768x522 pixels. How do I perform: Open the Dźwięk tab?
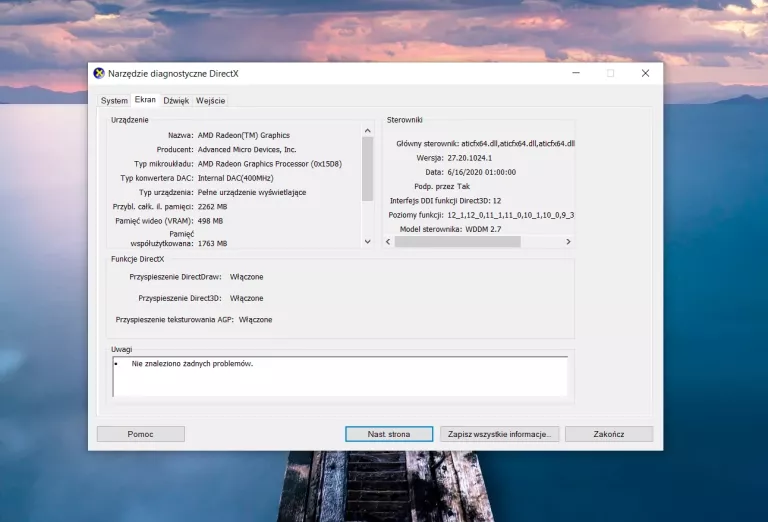pyautogui.click(x=176, y=101)
